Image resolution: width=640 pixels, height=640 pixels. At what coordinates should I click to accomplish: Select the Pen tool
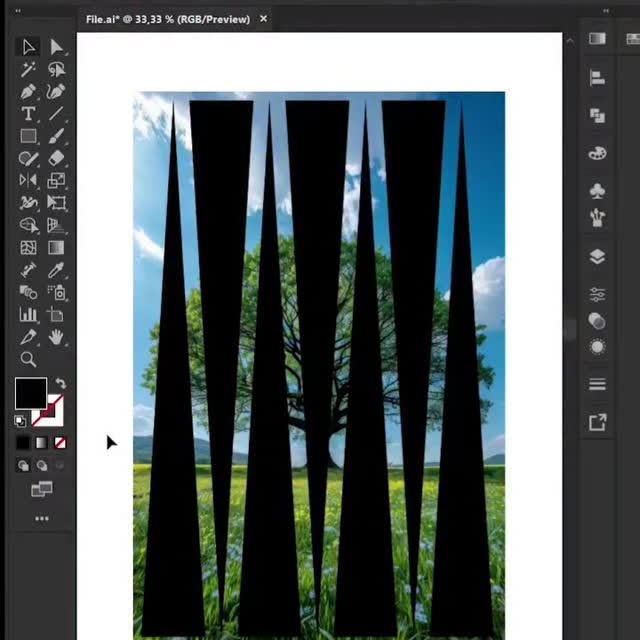point(28,92)
